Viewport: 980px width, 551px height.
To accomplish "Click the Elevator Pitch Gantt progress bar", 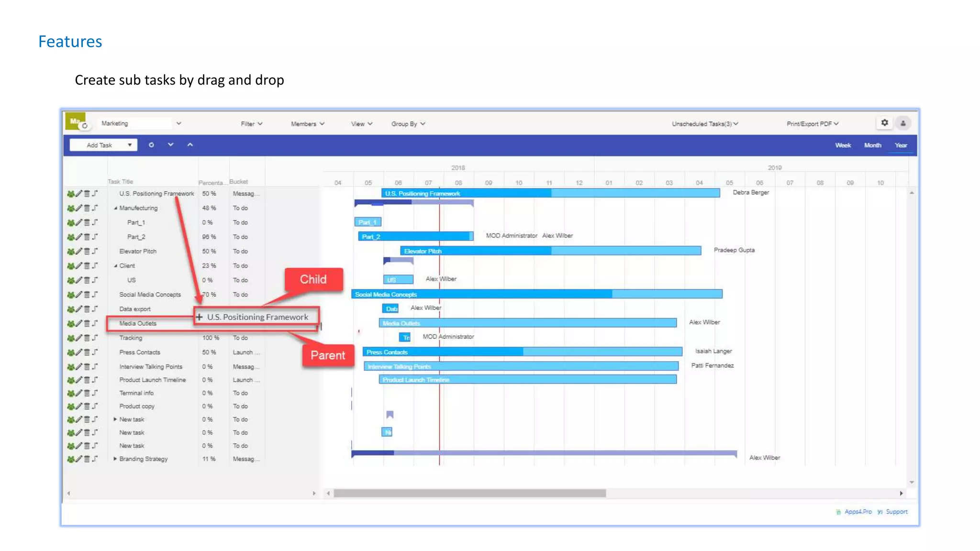I will click(550, 251).
